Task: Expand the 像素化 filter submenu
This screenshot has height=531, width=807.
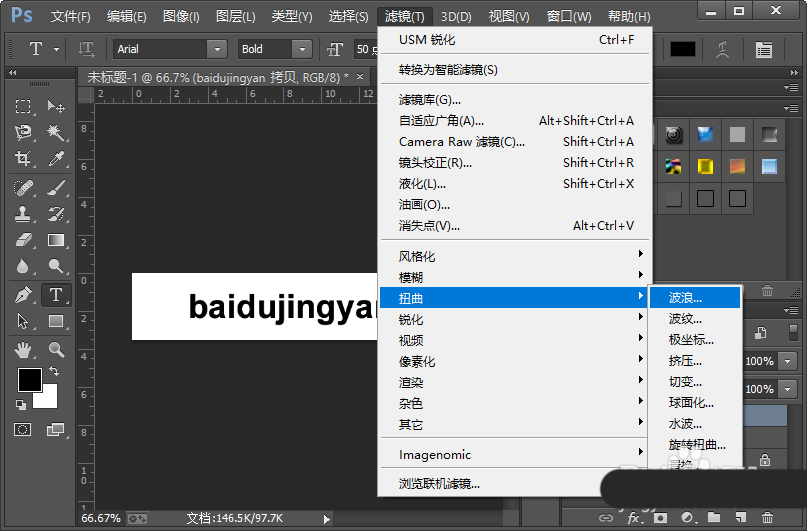Action: [515, 361]
